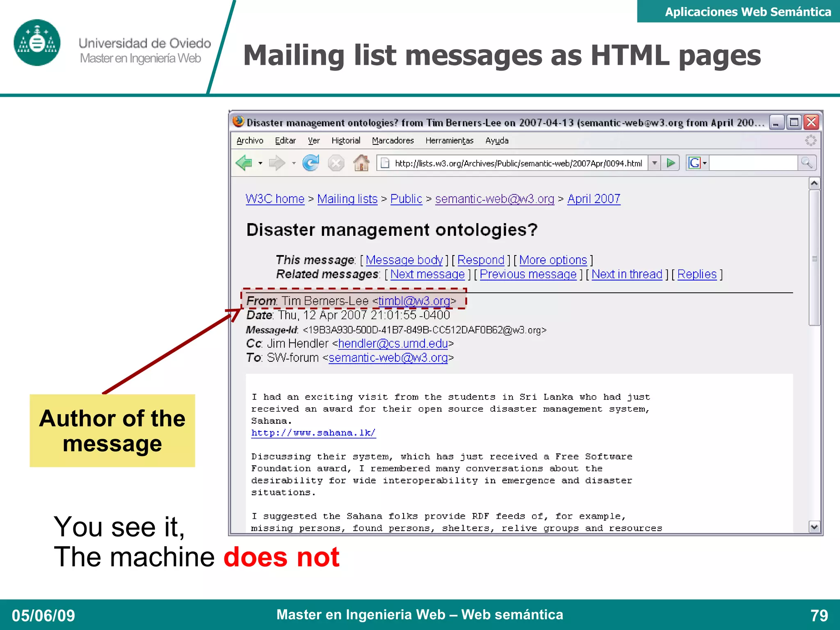Open the forward history dropdown arrow
Viewport: 840px width, 630px height.
(294, 163)
